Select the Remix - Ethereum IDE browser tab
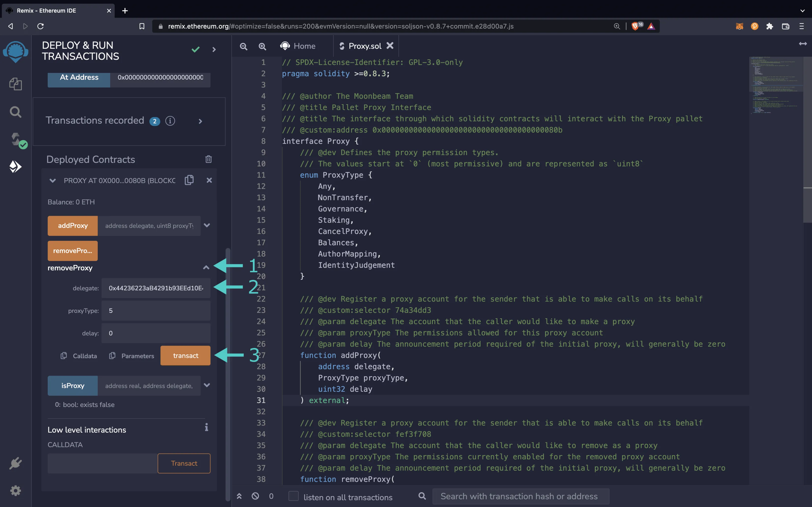The image size is (812, 507). point(58,11)
